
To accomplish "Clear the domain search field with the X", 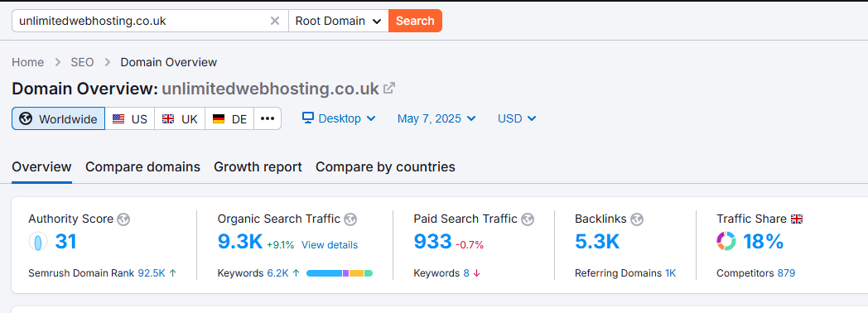I will (275, 21).
